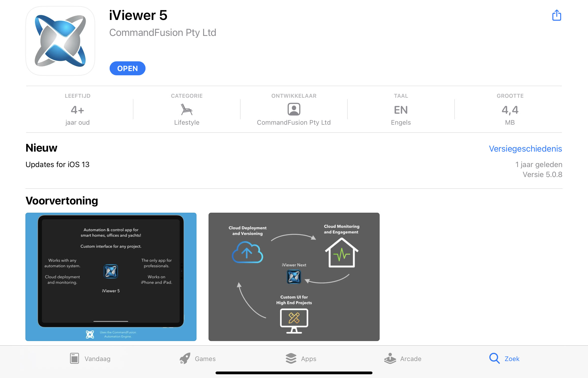588x378 pixels.
Task: Tap the 'jaar oud' label
Action: click(77, 122)
